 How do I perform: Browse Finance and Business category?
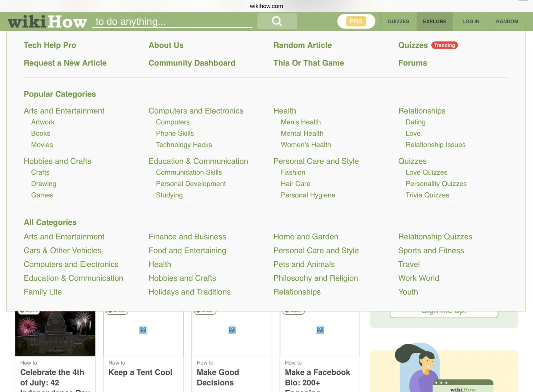coord(187,237)
